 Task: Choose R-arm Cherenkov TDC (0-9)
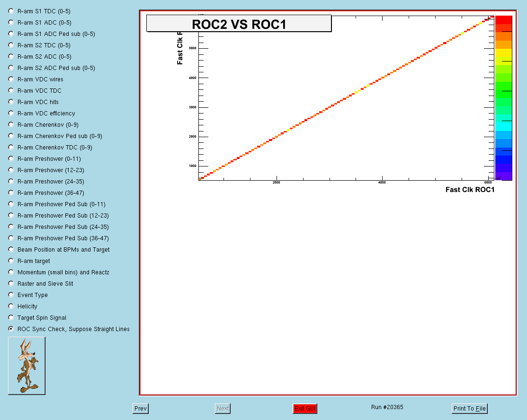11,148
